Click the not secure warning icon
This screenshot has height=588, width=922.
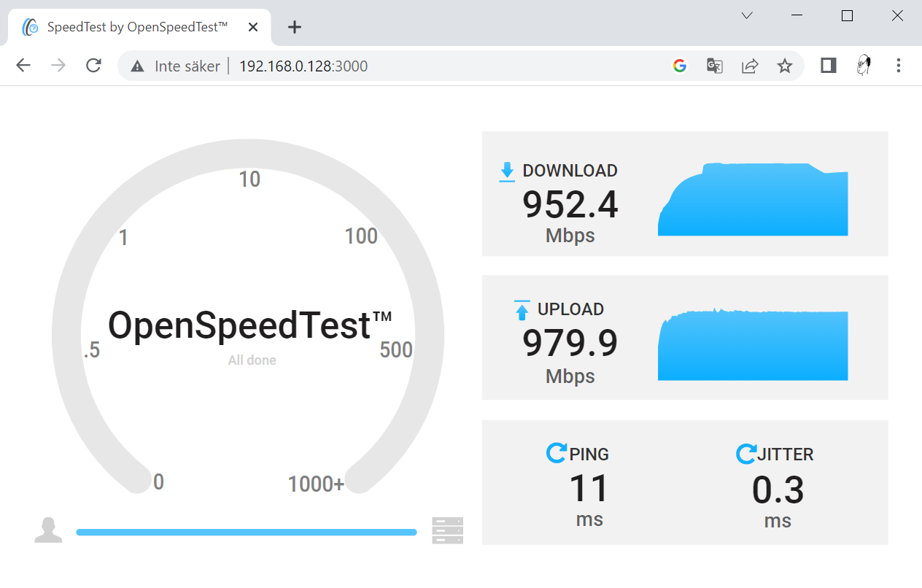137,66
